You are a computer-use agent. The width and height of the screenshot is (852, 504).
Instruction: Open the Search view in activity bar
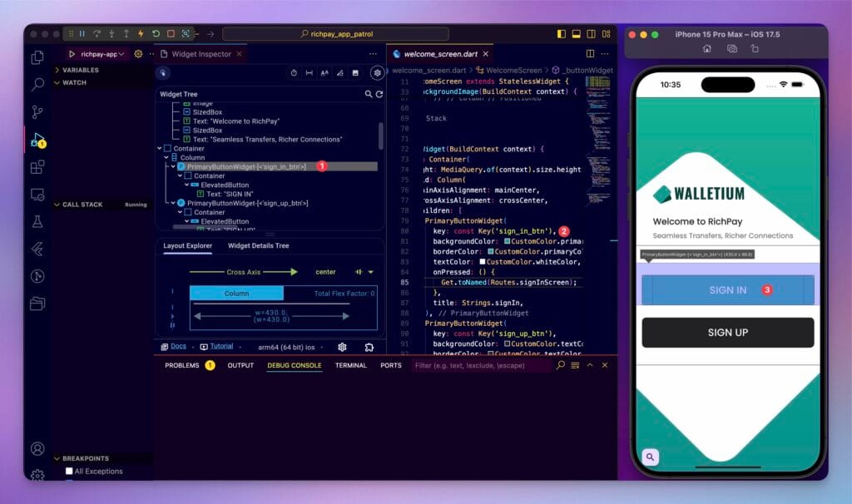37,84
